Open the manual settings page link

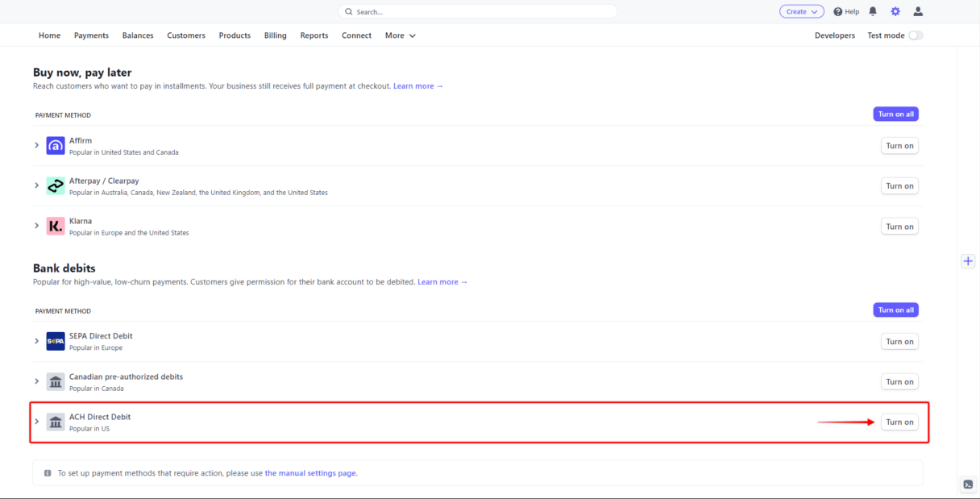coord(310,473)
